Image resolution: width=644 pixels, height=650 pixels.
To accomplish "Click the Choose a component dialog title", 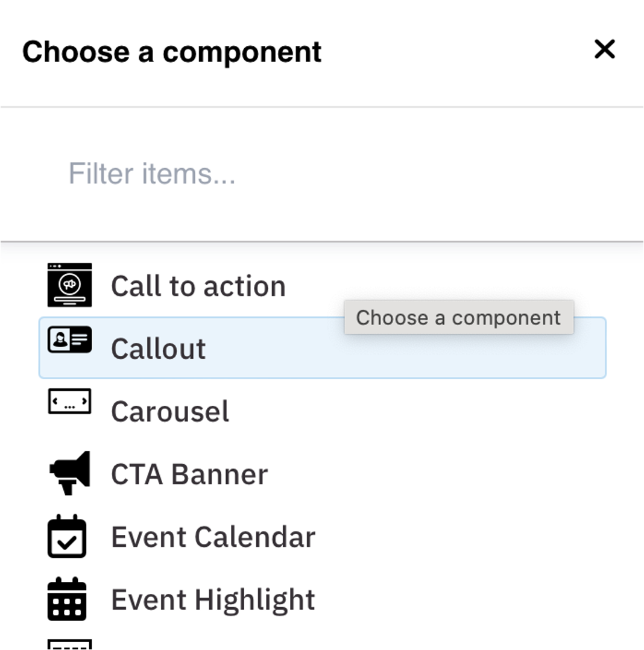I will pos(172,51).
